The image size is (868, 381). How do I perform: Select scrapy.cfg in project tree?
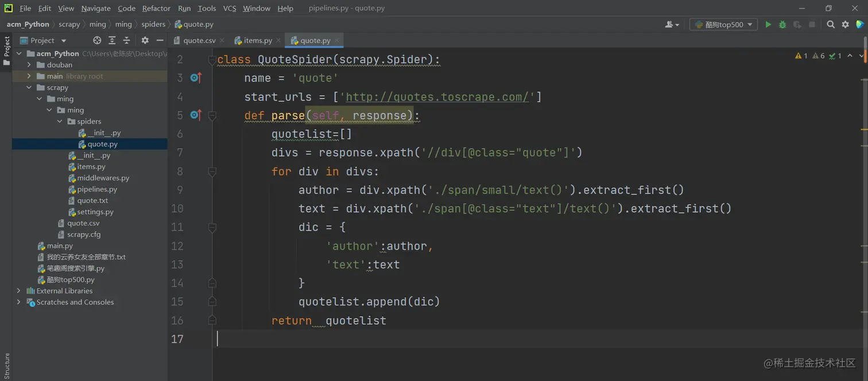(x=84, y=234)
